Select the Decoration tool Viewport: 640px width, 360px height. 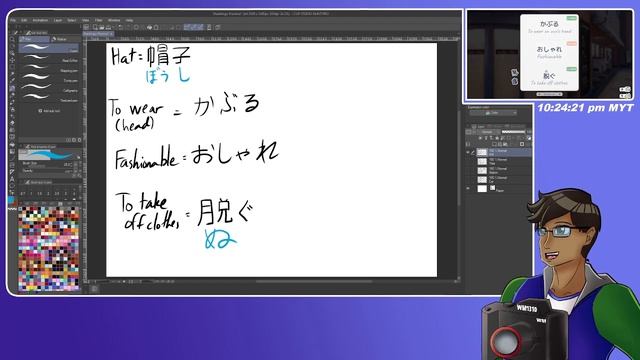pyautogui.click(x=12, y=116)
